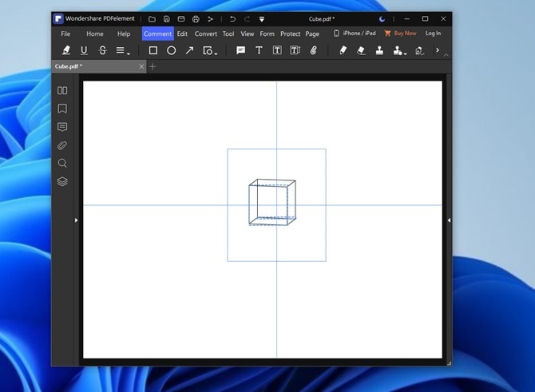Open the Bookmarks side panel
This screenshot has height=392, width=535.
[62, 109]
